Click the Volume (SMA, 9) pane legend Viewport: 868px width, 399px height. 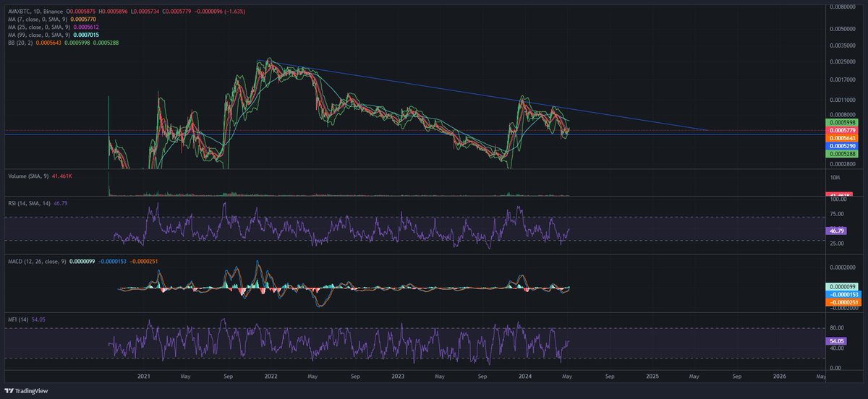coord(27,175)
